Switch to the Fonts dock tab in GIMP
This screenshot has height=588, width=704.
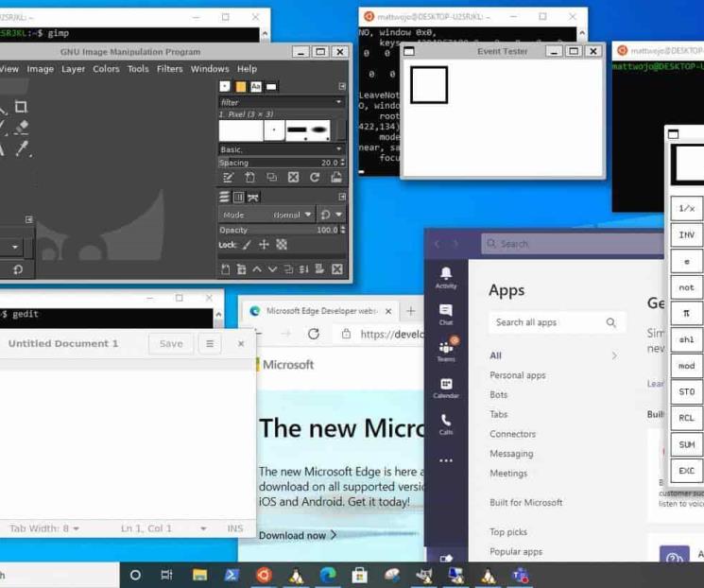point(256,87)
